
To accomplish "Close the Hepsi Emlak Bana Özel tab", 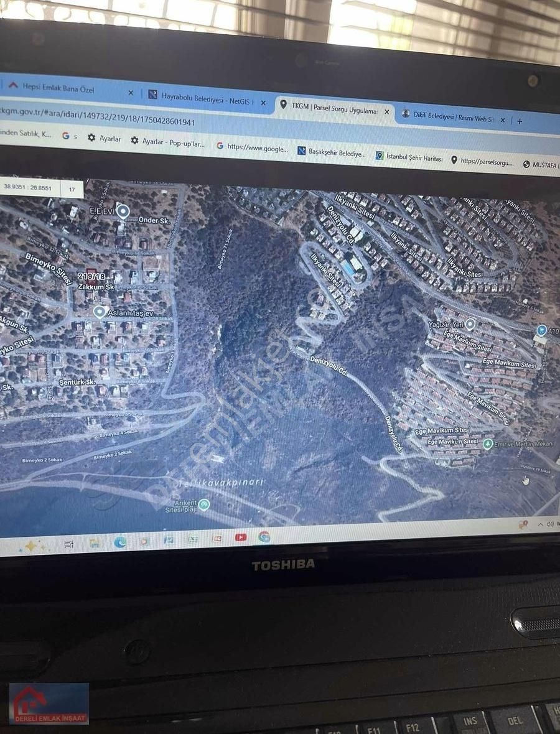I will pos(131,93).
